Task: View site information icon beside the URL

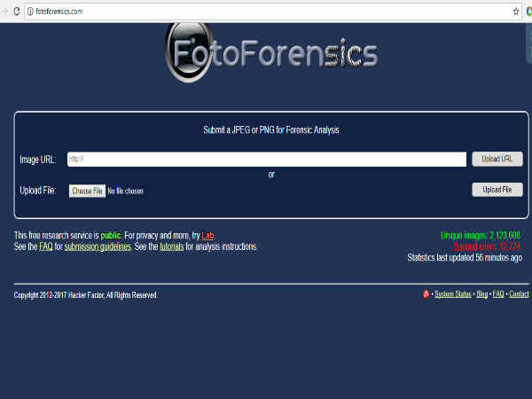Action: coord(30,12)
